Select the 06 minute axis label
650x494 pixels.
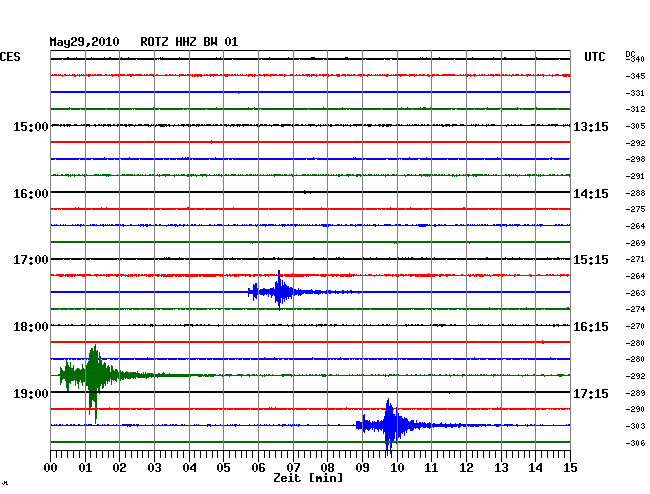[x=258, y=468]
